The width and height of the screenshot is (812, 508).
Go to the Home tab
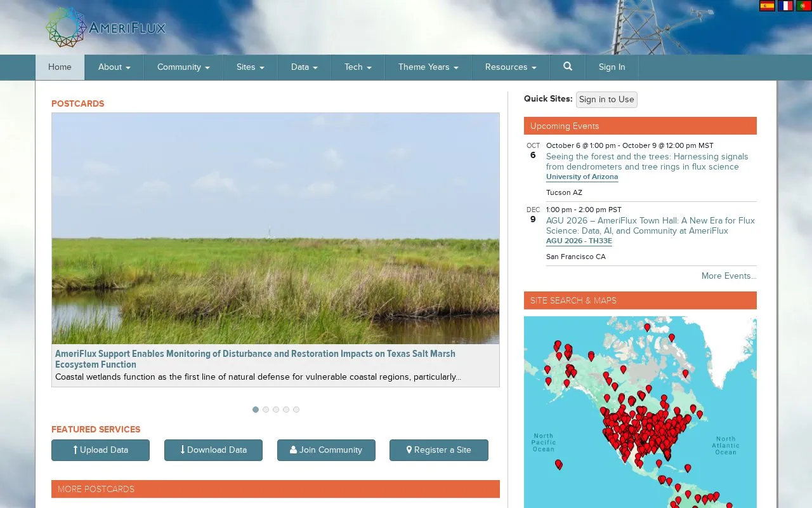click(x=60, y=67)
